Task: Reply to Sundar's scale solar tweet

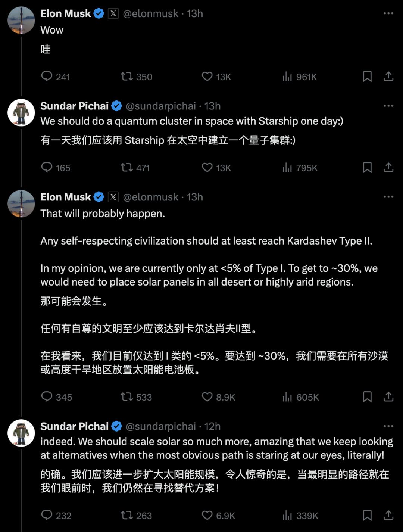Action: tap(47, 516)
